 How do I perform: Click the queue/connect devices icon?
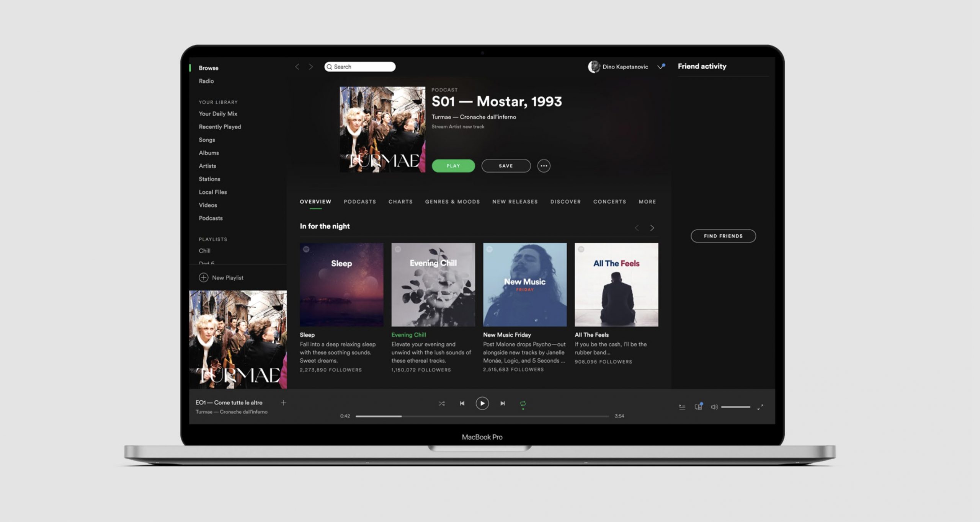pos(698,406)
